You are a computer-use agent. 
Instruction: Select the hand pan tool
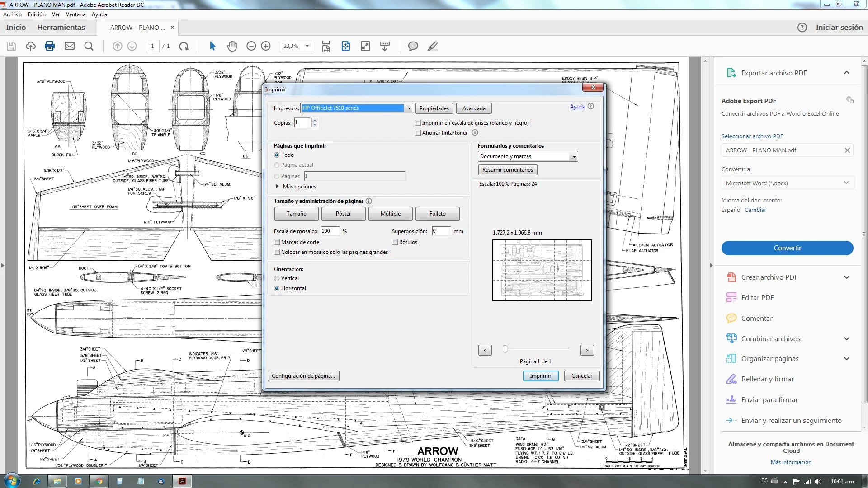pyautogui.click(x=232, y=46)
